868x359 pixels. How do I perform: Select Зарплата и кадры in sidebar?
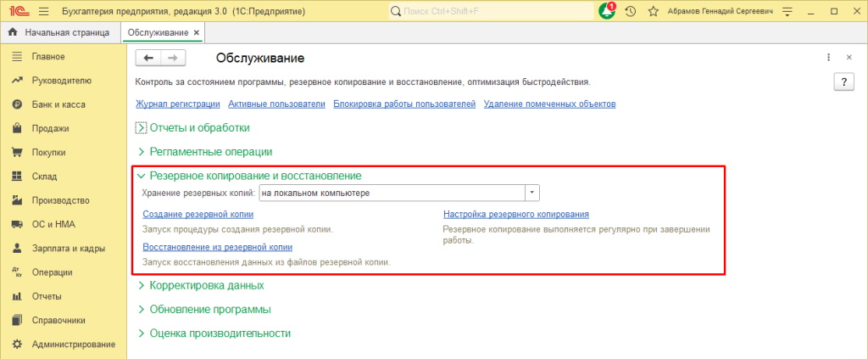(x=64, y=249)
